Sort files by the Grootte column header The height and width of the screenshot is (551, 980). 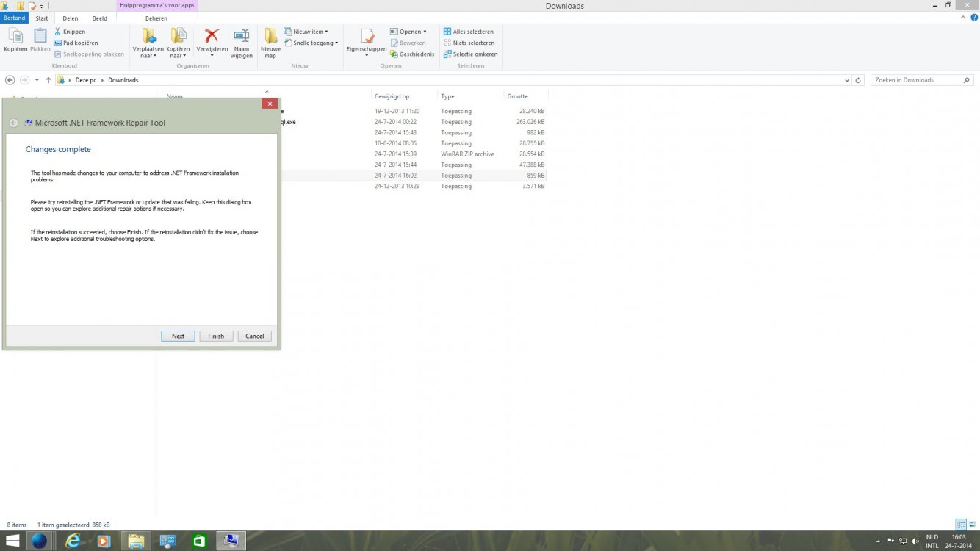point(517,96)
